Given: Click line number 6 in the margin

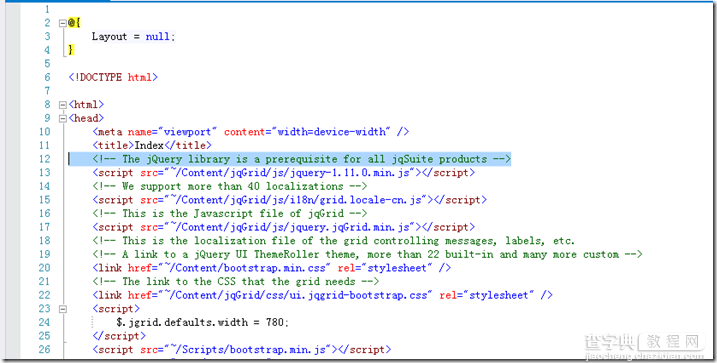Looking at the screenshot, I should pos(47,77).
